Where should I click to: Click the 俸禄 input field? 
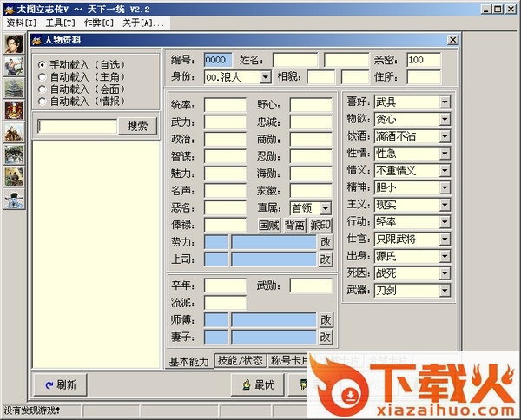(225, 225)
